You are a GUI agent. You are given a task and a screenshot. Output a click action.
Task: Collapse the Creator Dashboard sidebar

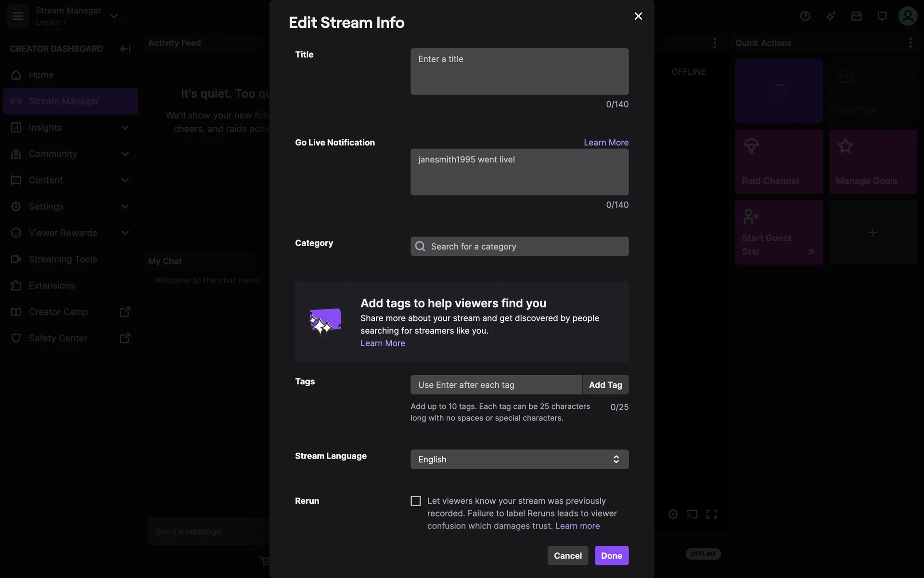[125, 49]
